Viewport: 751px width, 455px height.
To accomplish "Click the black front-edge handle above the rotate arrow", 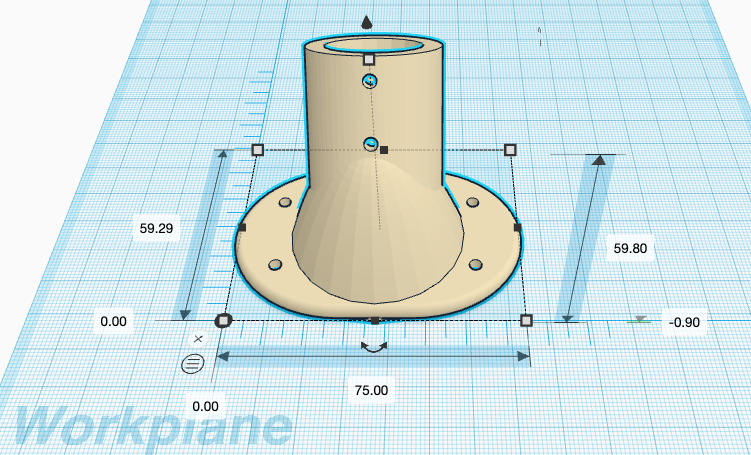I will [x=375, y=320].
